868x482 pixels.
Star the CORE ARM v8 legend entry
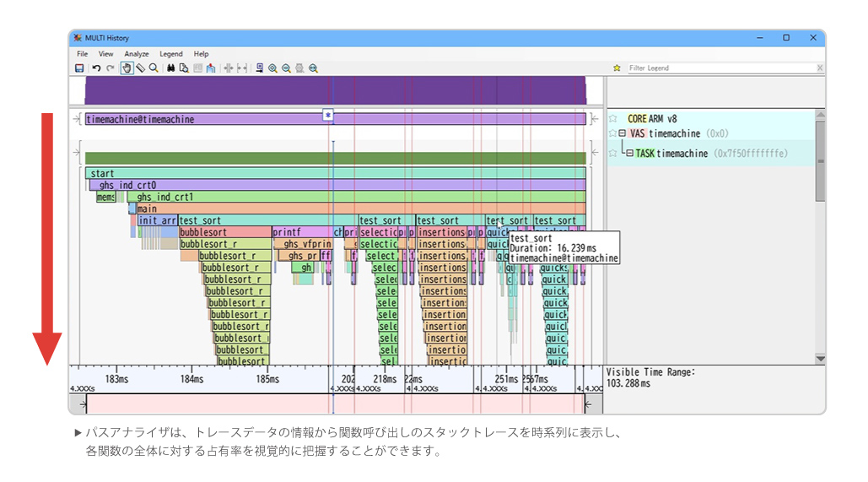click(613, 118)
